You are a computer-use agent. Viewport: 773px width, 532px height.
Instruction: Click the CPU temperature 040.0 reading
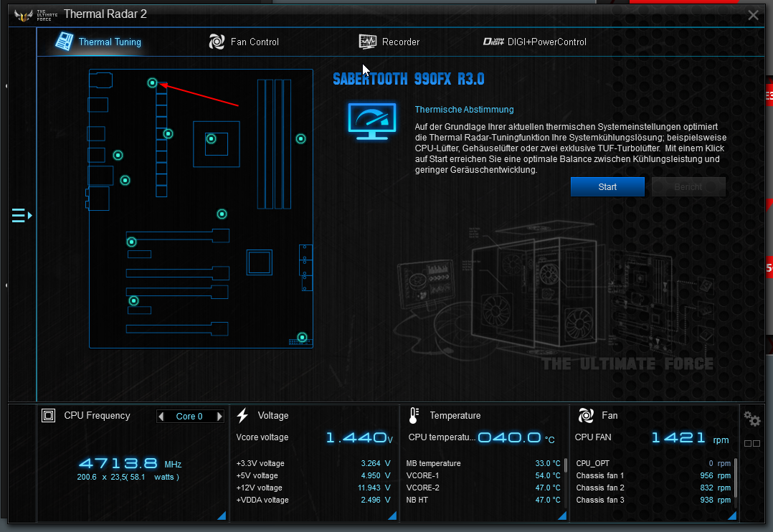[x=516, y=438]
